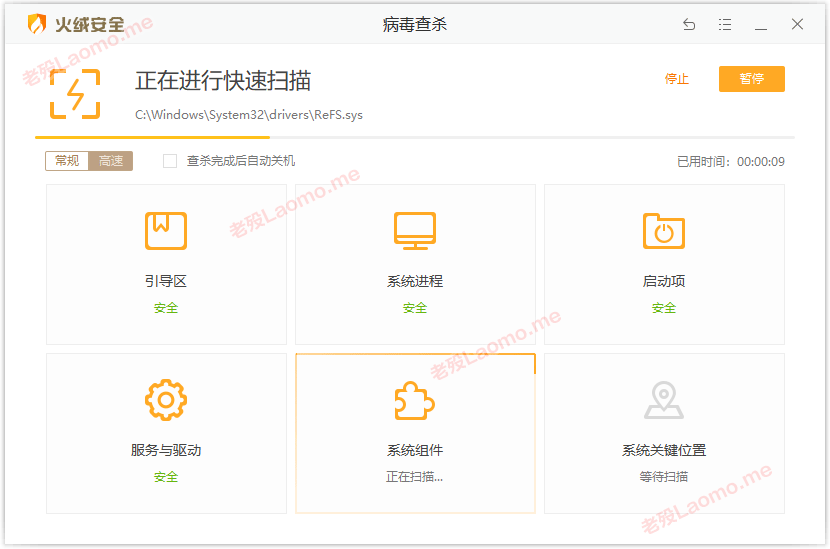
Task: Click the 等待扫描 status text
Action: (x=664, y=477)
